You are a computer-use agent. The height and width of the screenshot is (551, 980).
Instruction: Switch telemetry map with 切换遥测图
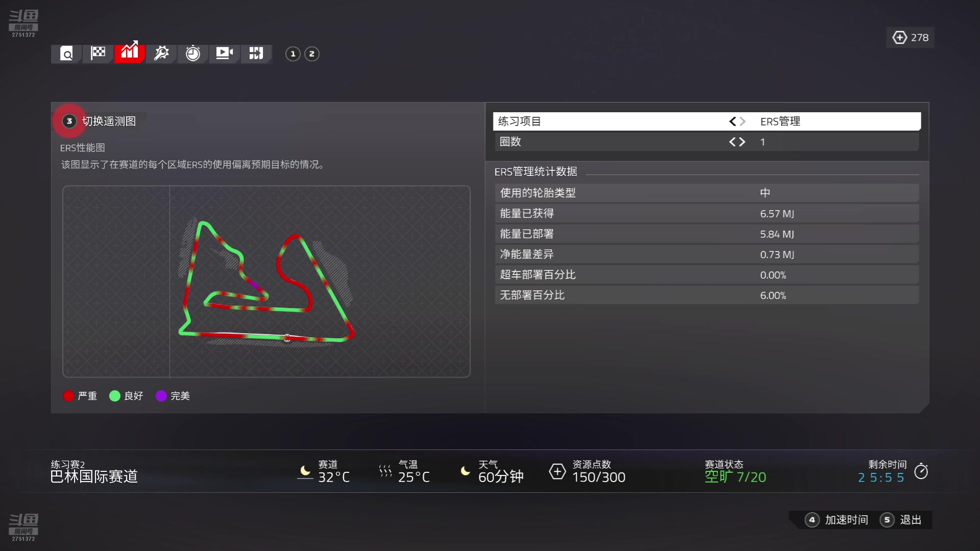coord(100,121)
